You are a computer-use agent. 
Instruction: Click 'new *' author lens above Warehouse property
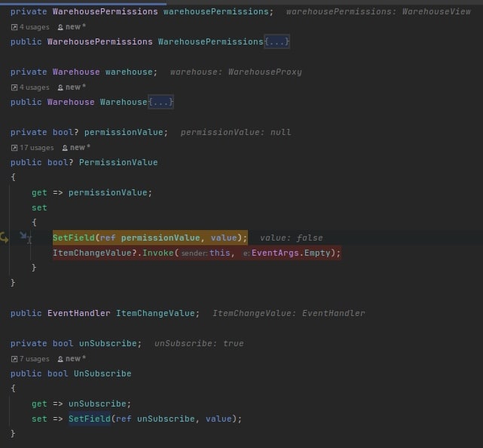point(72,87)
